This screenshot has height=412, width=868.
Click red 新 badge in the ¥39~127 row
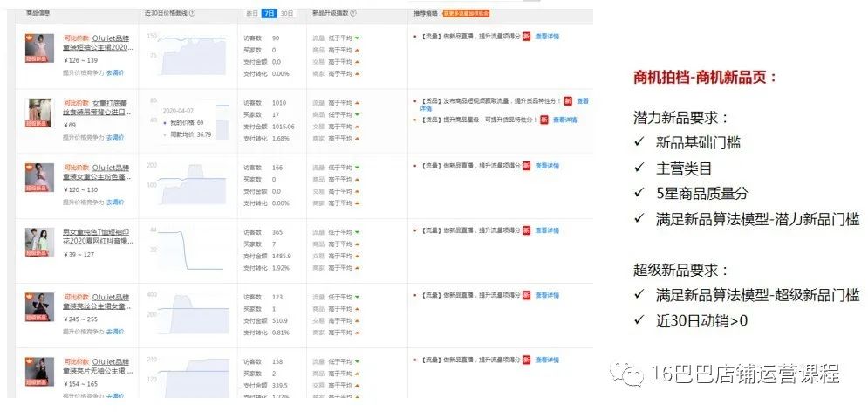pyautogui.click(x=526, y=230)
